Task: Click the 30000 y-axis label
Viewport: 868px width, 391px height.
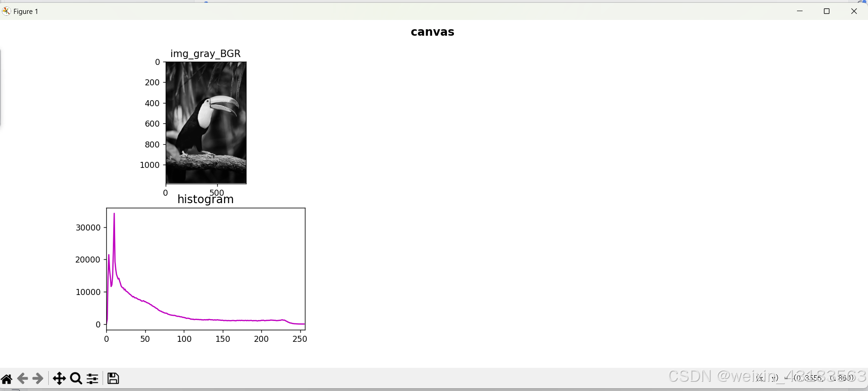Action: coord(88,228)
